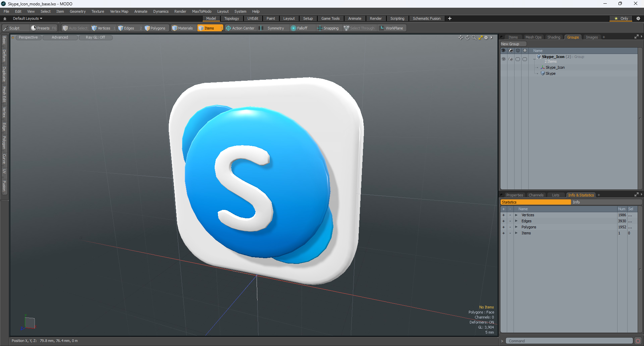The image size is (644, 346).
Task: Click the New Group button
Action: click(513, 44)
